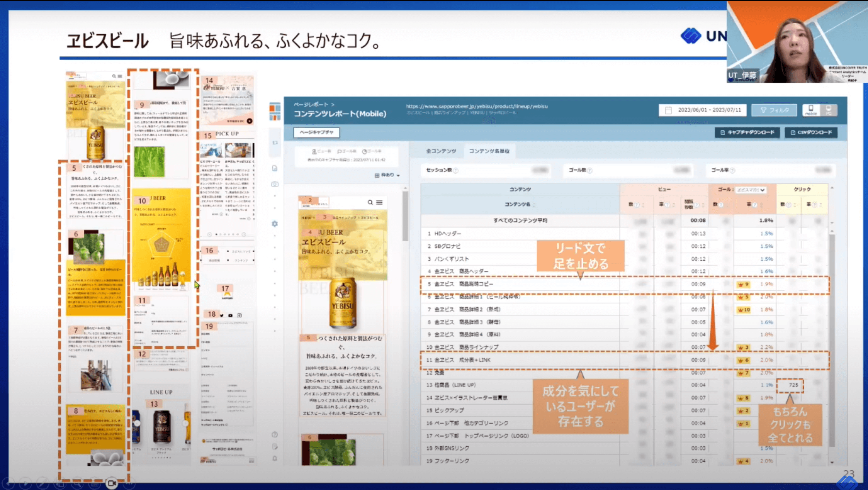
Task: Select the 全コンテンツ tab
Action: coord(441,151)
